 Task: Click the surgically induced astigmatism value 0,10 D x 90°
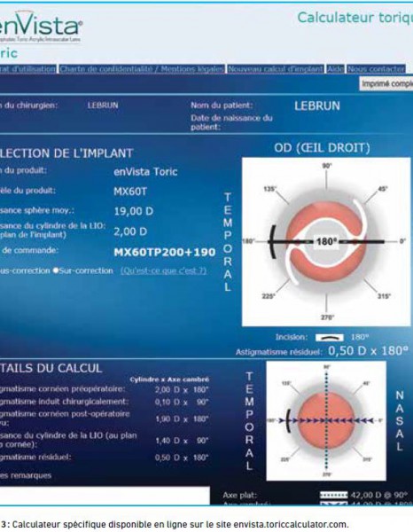coord(182,403)
